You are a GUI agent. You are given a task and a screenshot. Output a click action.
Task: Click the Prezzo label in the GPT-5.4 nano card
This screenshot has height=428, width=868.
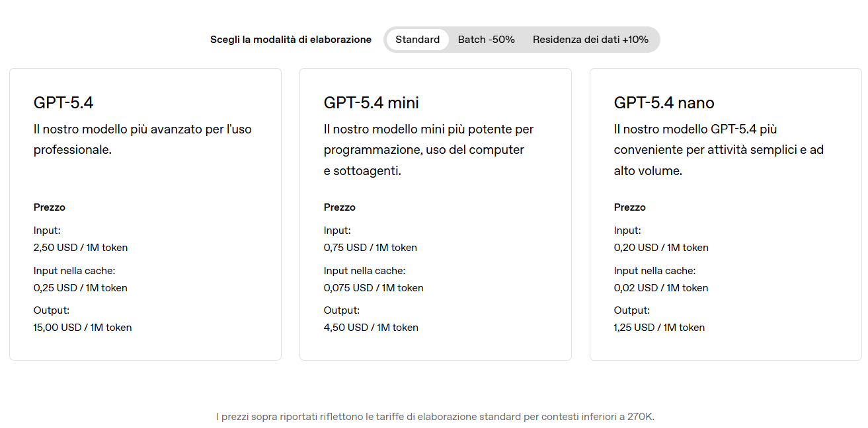[629, 207]
